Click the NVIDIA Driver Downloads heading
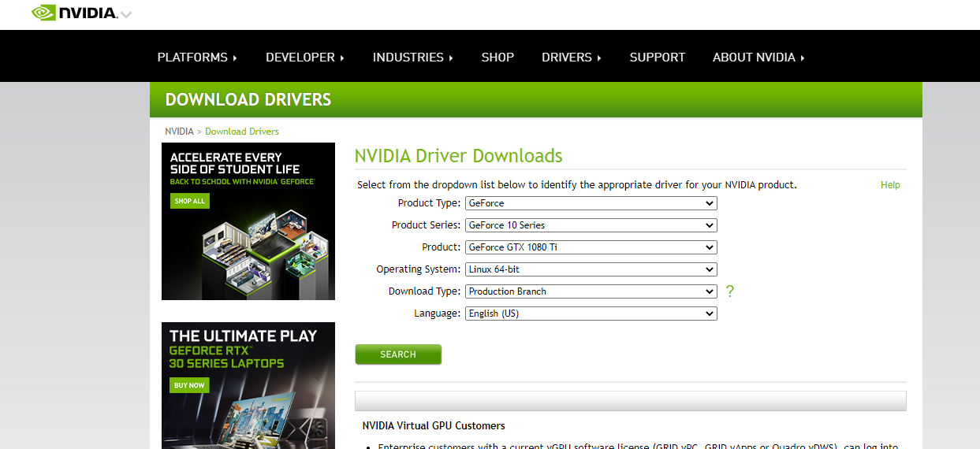The height and width of the screenshot is (449, 980). pyautogui.click(x=459, y=155)
